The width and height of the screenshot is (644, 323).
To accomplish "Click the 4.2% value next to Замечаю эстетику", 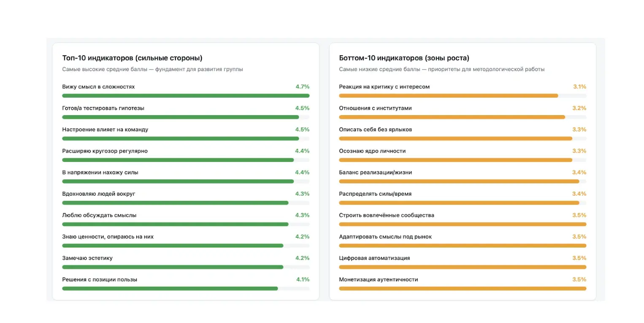I will click(302, 258).
